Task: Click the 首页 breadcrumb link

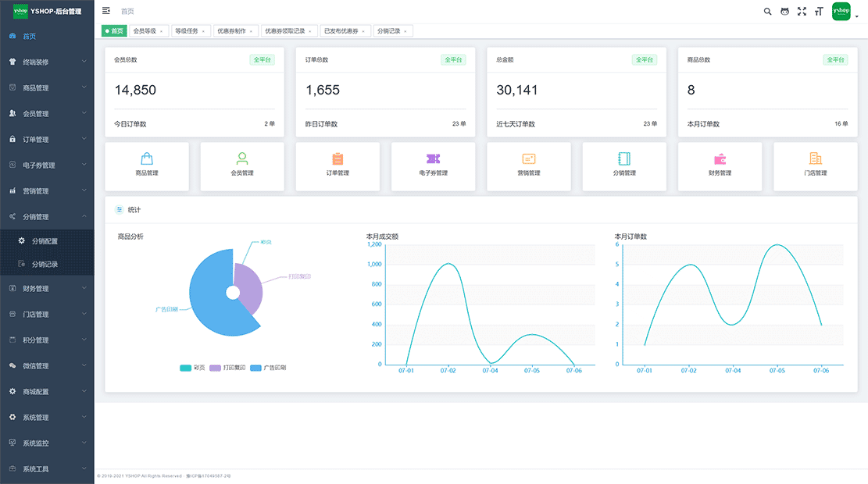Action: click(127, 12)
